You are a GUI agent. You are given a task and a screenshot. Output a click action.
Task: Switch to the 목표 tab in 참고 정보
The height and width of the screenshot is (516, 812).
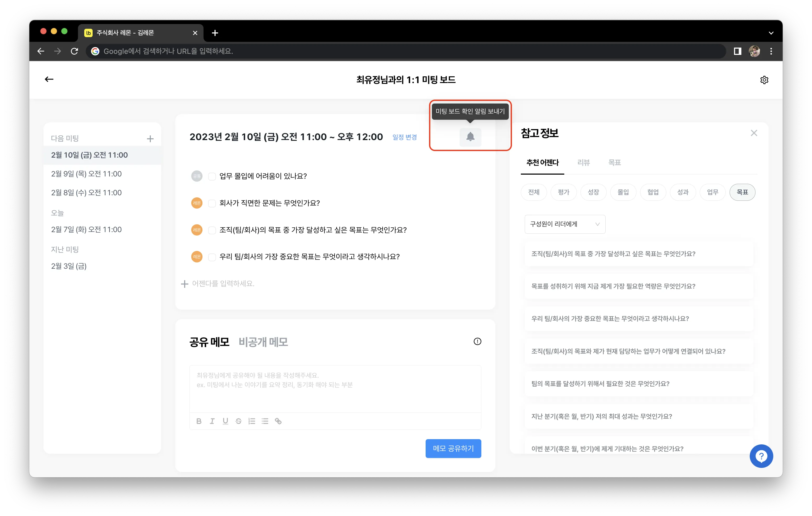614,163
